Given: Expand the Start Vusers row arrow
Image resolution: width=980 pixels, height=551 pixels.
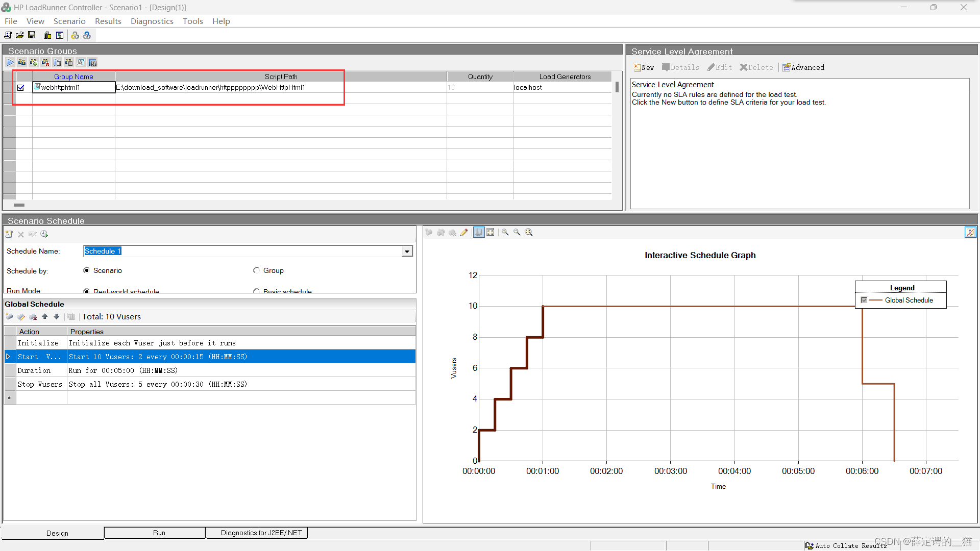Looking at the screenshot, I should click(9, 357).
